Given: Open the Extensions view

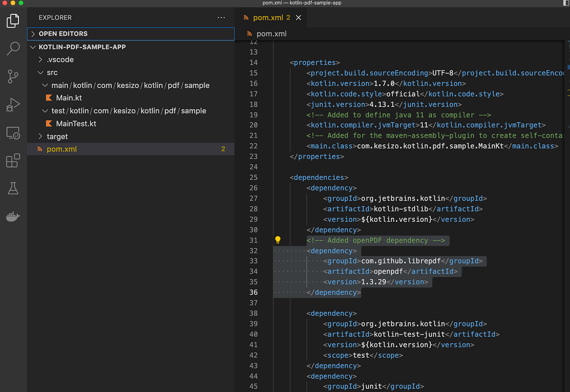Looking at the screenshot, I should tap(13, 161).
